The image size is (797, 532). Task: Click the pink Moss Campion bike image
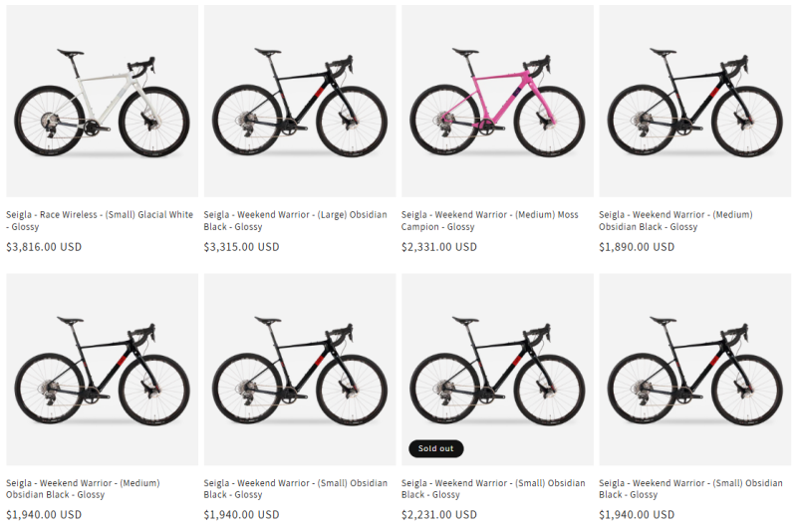tap(497, 101)
